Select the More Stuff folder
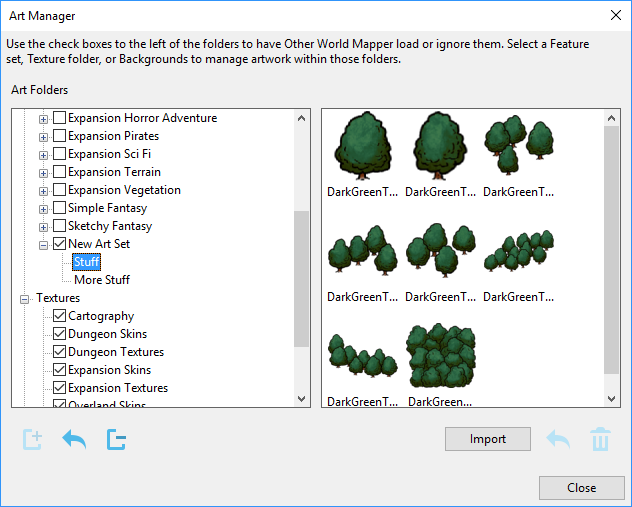The width and height of the screenshot is (632, 507). point(102,280)
